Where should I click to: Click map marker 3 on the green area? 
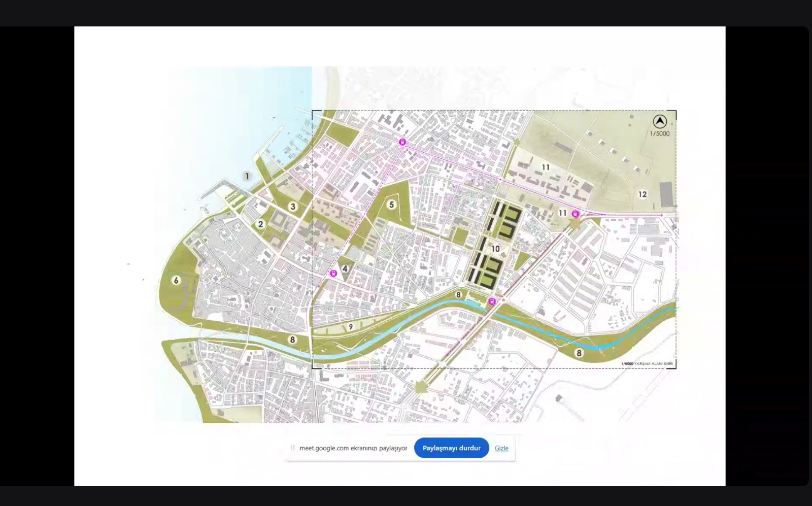293,207
